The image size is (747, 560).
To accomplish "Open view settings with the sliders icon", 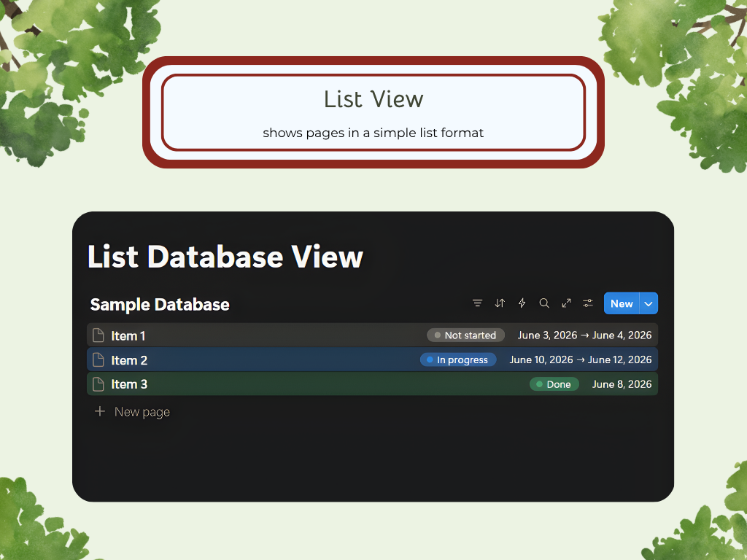I will point(588,303).
